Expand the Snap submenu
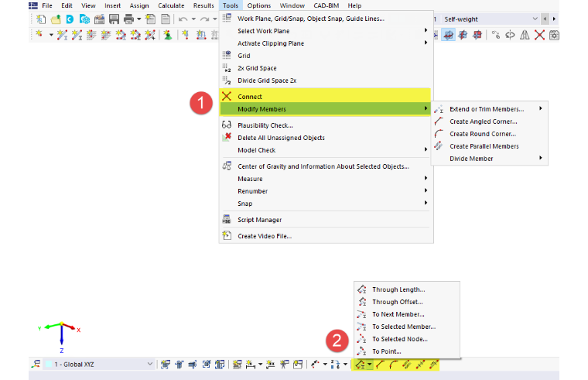 point(326,204)
